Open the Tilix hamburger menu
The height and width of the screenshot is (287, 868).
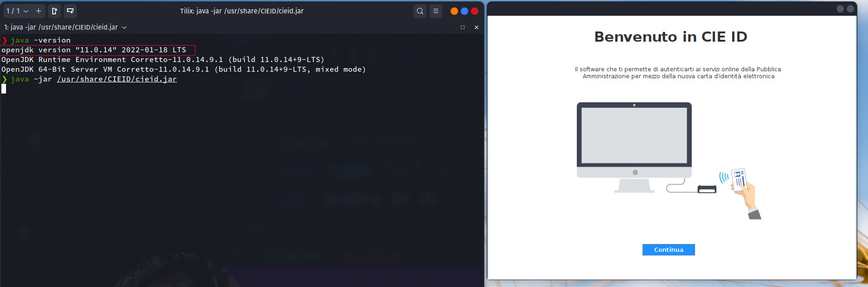[x=436, y=11]
